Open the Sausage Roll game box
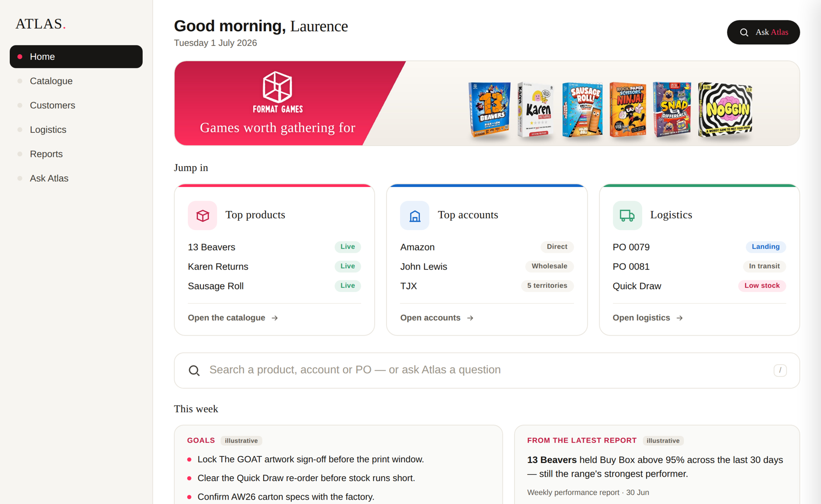 pos(583,109)
